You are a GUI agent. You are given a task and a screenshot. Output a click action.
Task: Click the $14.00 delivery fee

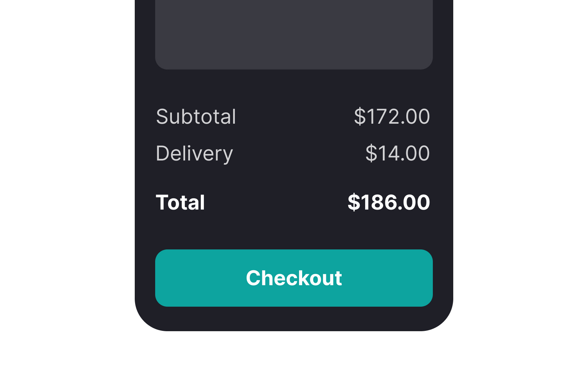click(397, 153)
